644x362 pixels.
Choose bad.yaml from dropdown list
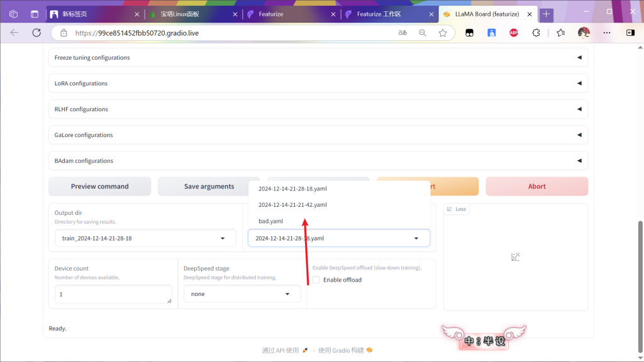tap(339, 221)
